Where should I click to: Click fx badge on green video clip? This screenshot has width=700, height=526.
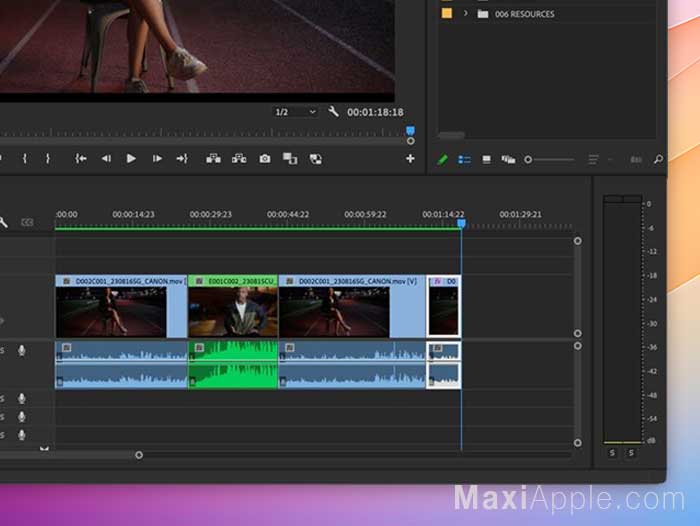[x=199, y=281]
